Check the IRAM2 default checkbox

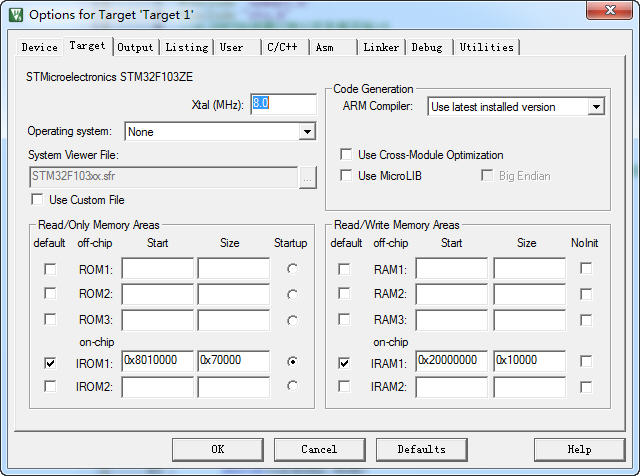(344, 386)
